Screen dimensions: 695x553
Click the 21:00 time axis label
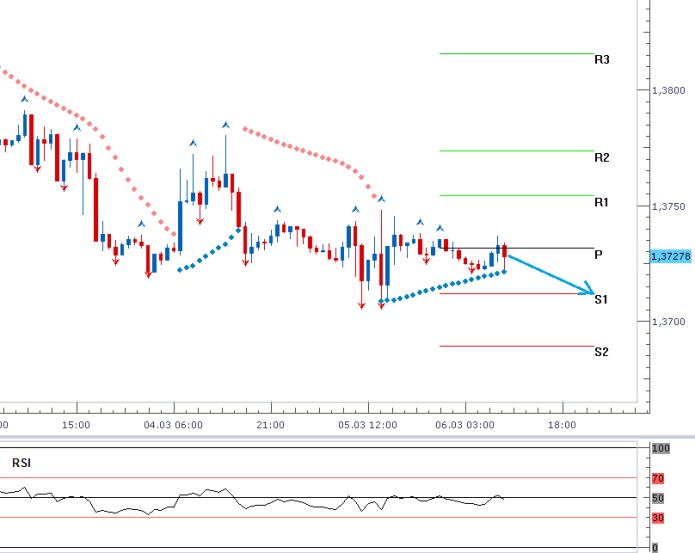[x=270, y=425]
